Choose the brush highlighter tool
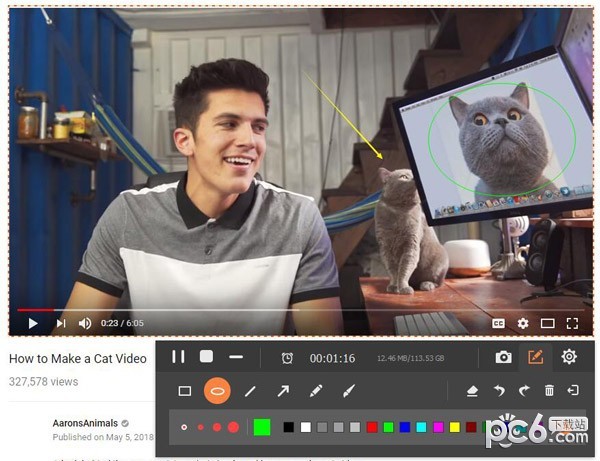The image size is (600, 461). click(349, 391)
